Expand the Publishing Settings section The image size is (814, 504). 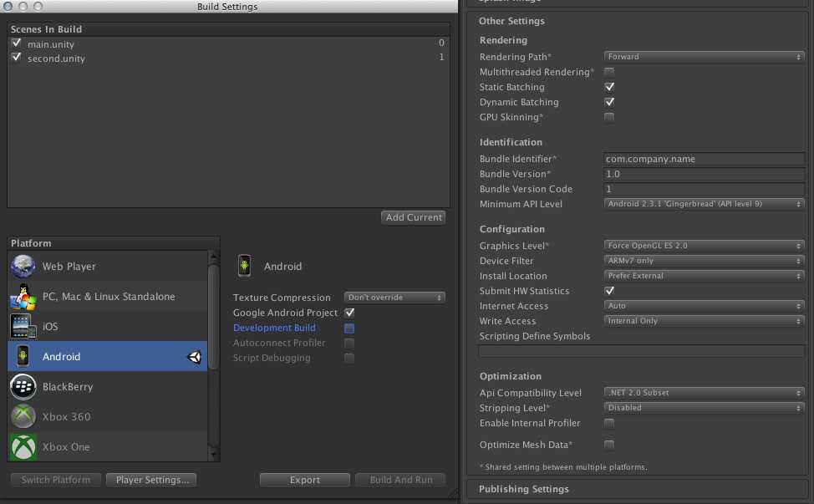(x=638, y=489)
